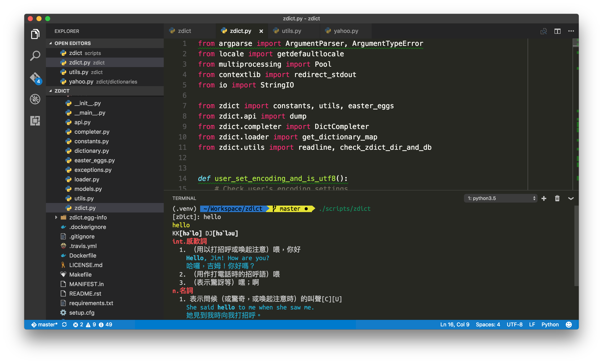
Task: Close the zdict.py tab with its X
Action: [261, 31]
